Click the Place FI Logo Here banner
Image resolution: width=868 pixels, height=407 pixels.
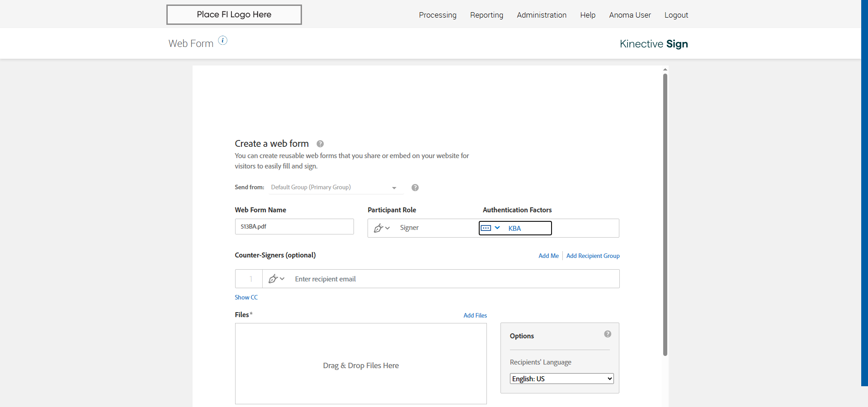pos(234,14)
